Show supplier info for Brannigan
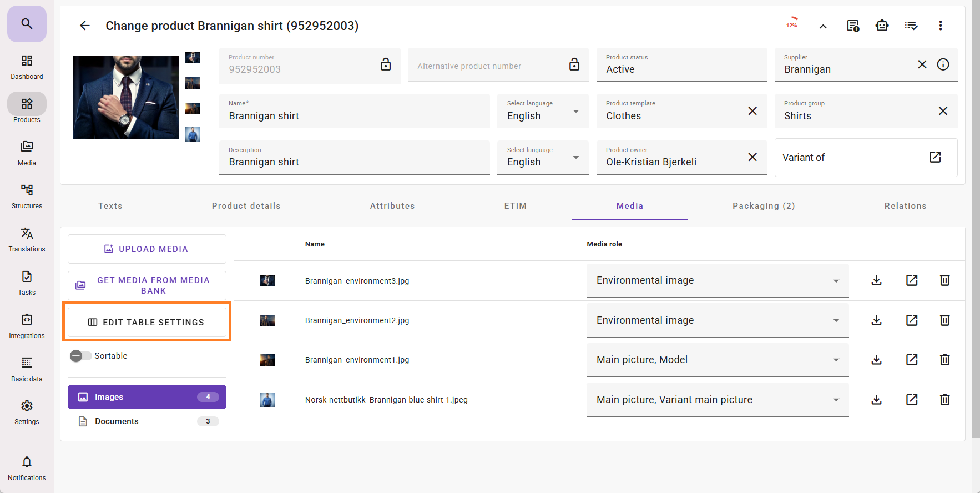Image resolution: width=980 pixels, height=493 pixels. (x=943, y=64)
